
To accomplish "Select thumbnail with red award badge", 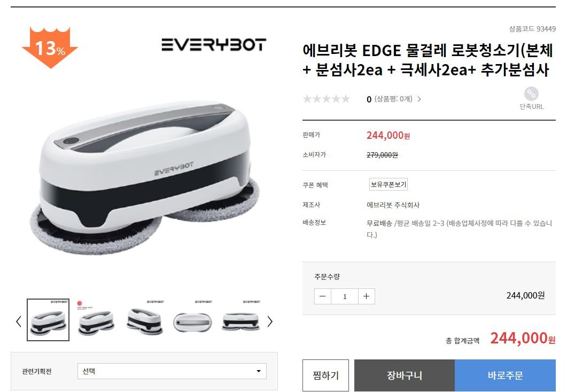I will (96, 320).
